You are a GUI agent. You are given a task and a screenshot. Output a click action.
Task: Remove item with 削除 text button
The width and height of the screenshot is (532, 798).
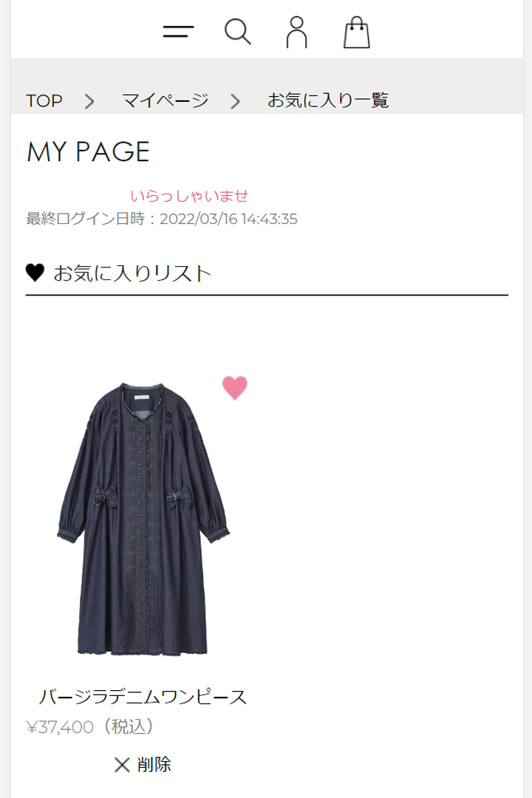154,765
